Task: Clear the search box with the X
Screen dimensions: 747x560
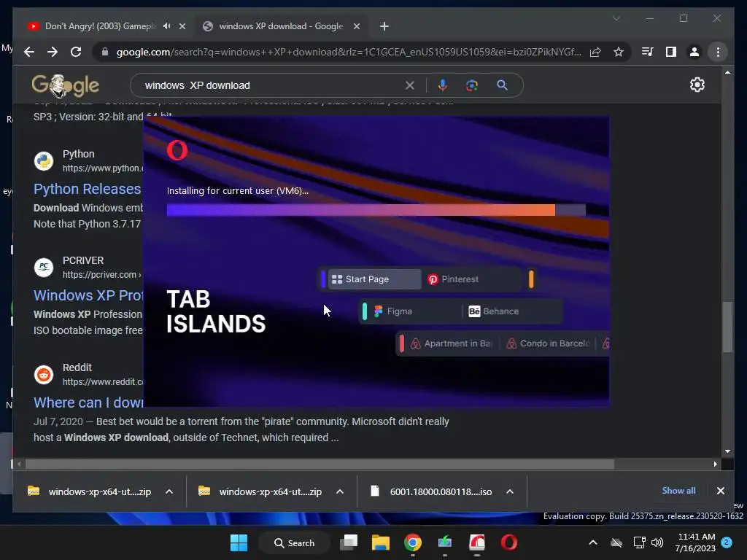Action: pos(410,85)
